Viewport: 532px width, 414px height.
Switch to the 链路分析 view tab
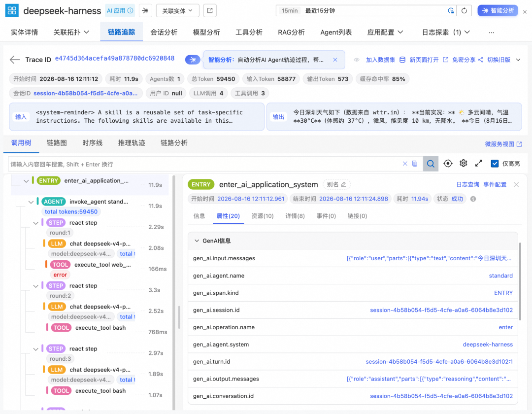pos(174,143)
